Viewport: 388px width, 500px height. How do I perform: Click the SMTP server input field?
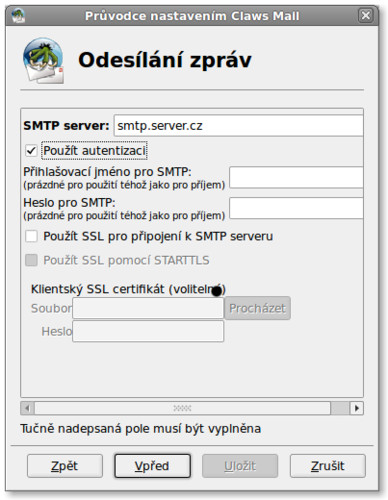coord(238,126)
